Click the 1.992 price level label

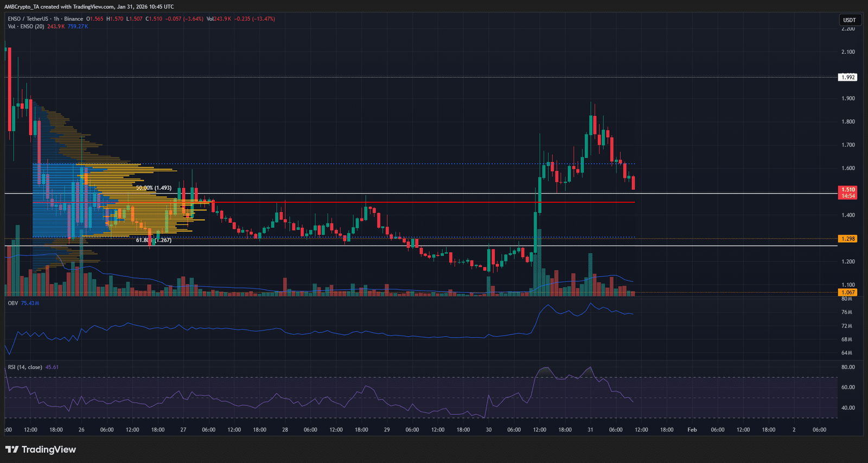pos(847,78)
